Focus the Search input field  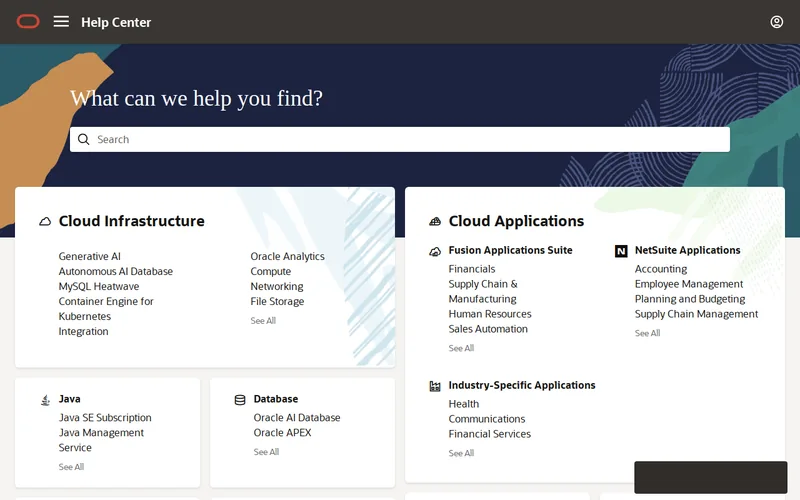tap(399, 139)
